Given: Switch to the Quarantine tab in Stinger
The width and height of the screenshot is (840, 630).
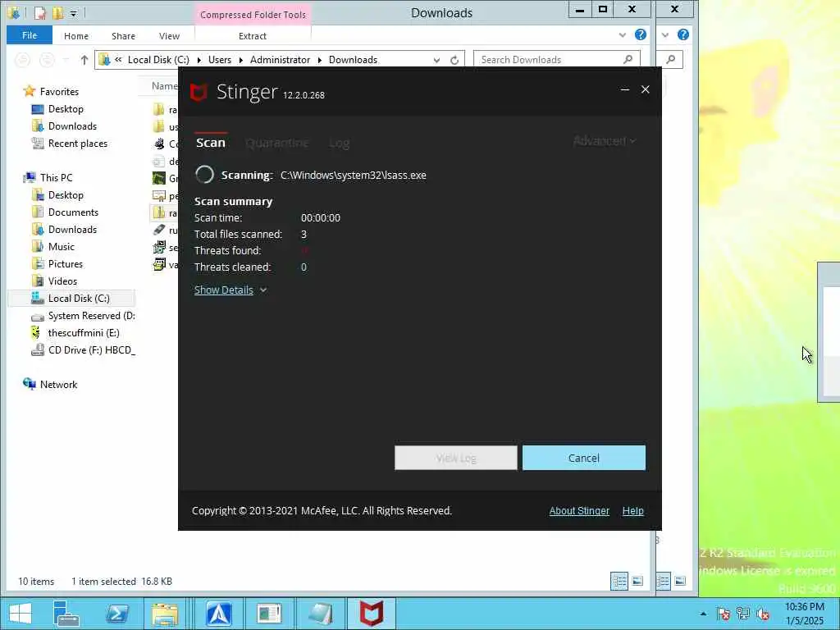Looking at the screenshot, I should pyautogui.click(x=276, y=143).
